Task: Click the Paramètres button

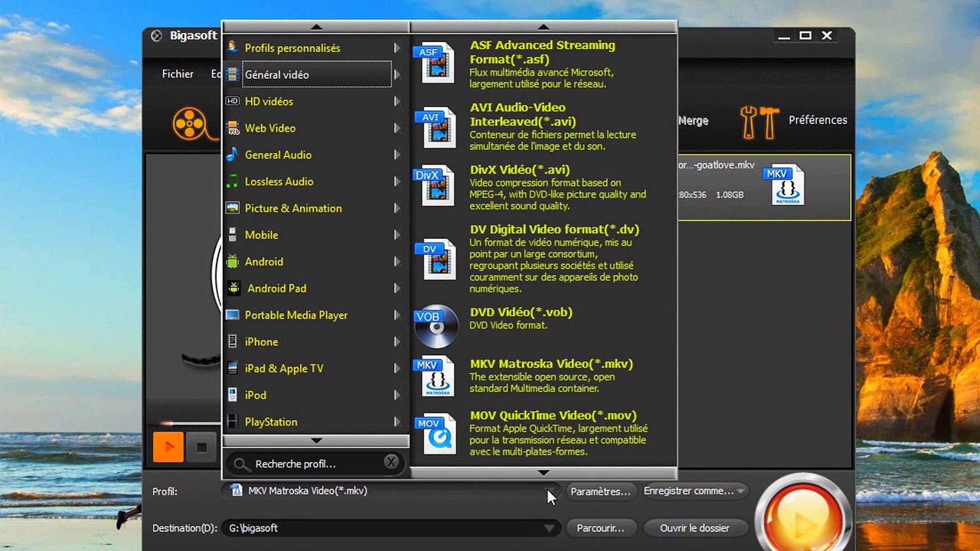Action: click(600, 491)
